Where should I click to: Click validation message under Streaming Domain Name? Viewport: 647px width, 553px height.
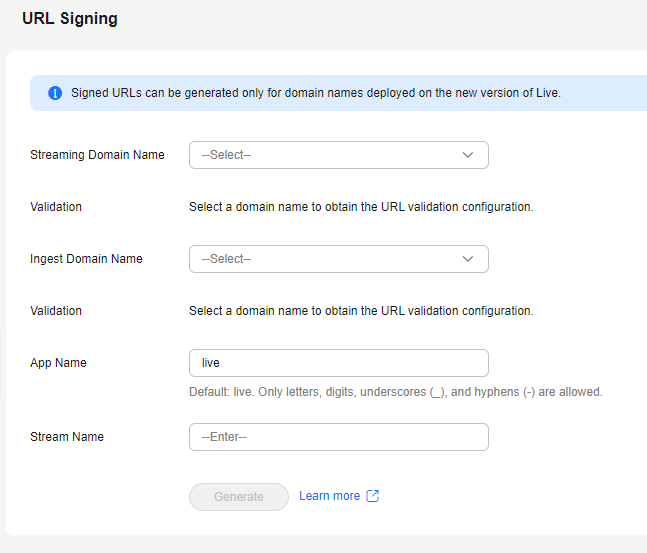[x=361, y=207]
